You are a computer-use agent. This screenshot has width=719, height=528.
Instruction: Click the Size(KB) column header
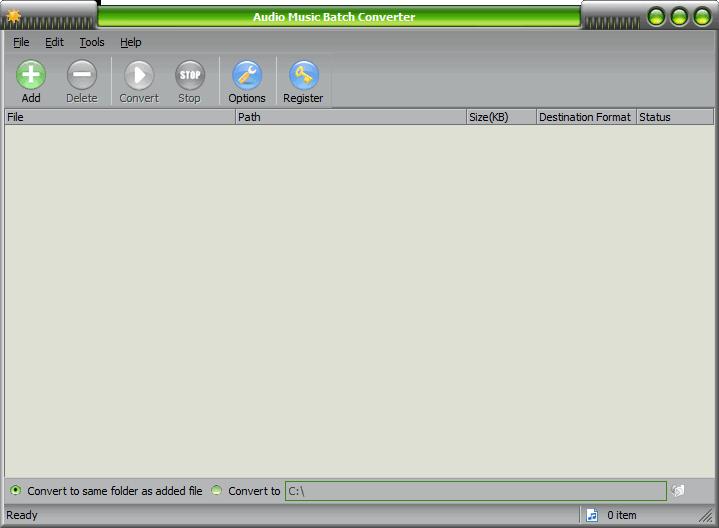501,117
